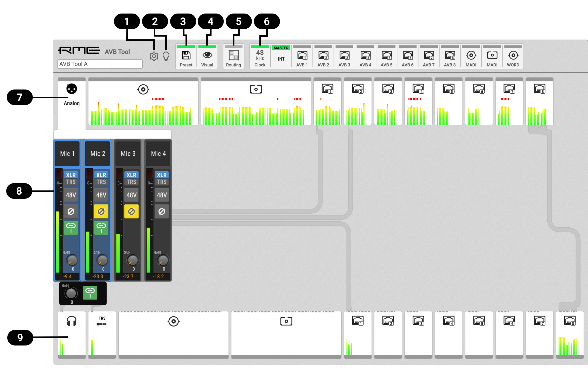
Task: Select the Mic 1 channel label
Action: point(67,154)
